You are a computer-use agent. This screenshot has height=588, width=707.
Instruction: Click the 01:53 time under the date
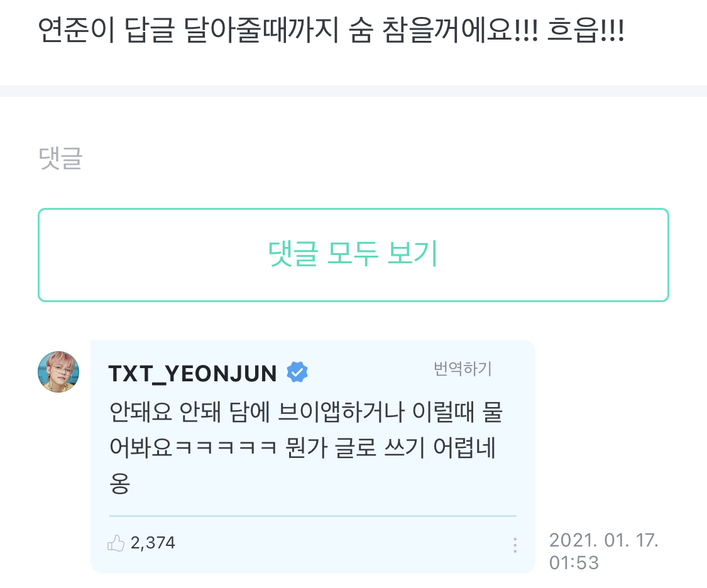pyautogui.click(x=574, y=563)
